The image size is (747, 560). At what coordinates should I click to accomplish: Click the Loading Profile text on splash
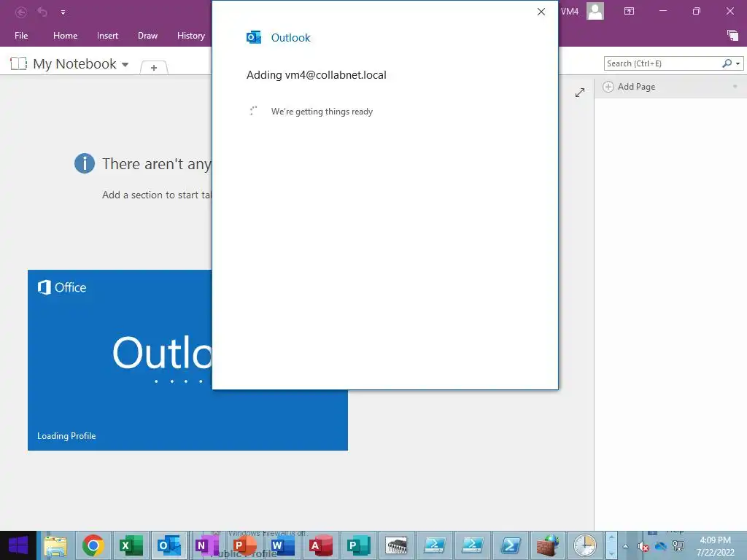(66, 436)
